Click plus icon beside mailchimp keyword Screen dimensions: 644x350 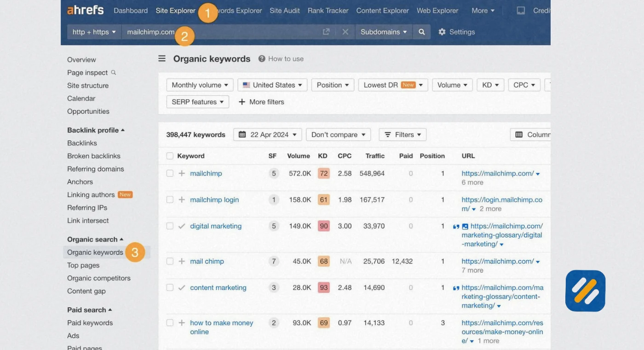[182, 174]
